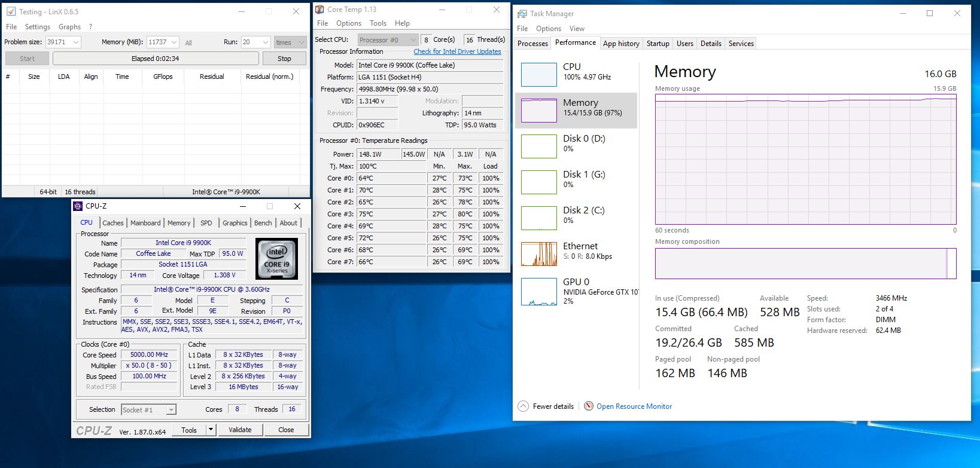Select the CPU usage graph thumbnail

538,75
